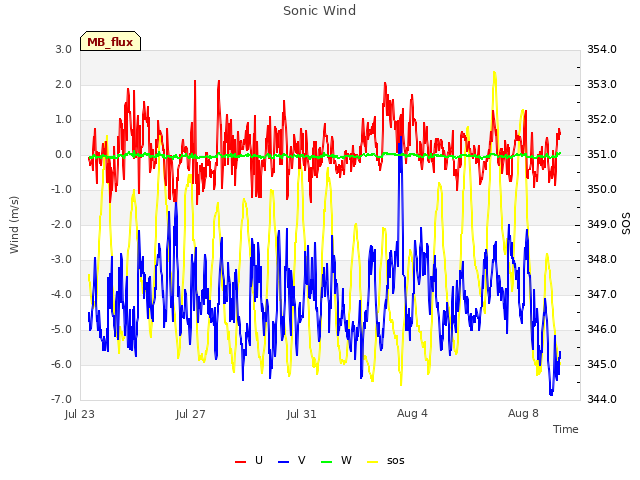Click the sos legend label text
This screenshot has width=640, height=480.
coord(396,461)
